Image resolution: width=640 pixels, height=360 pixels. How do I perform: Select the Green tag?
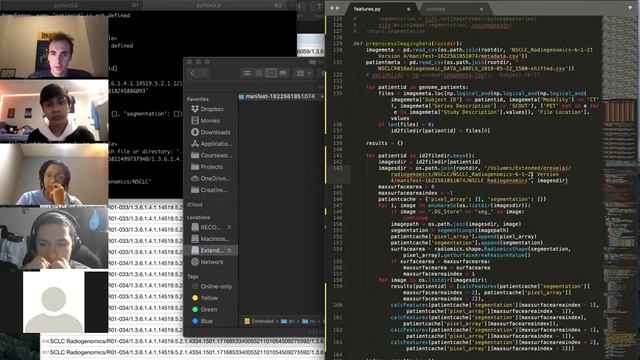204,309
